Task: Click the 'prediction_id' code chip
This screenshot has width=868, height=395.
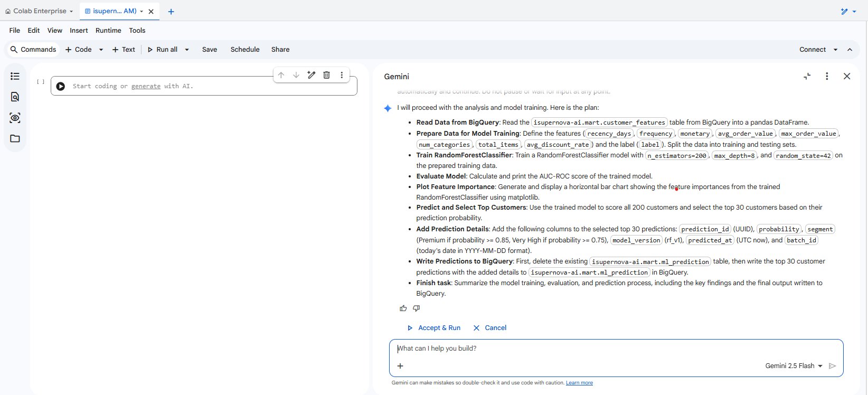Action: (705, 229)
